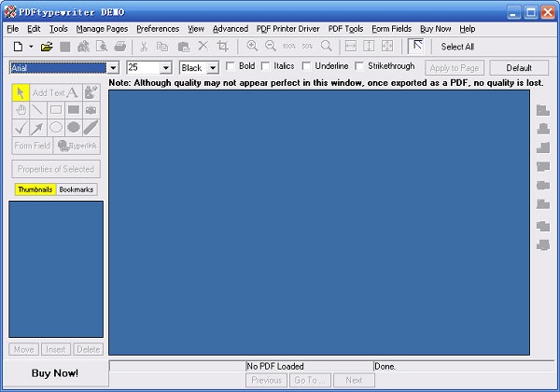Open the PDF Tools menu

(x=345, y=29)
